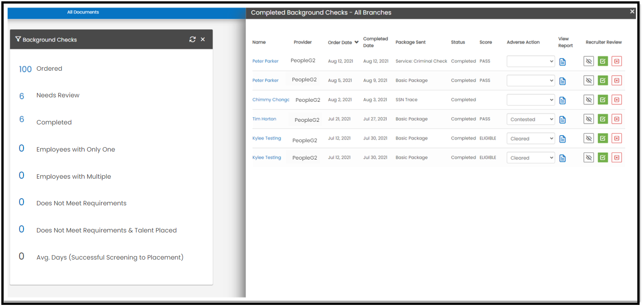This screenshot has width=644, height=308.
Task: Reject recruiter review for Chimmy Chongc
Action: click(616, 100)
